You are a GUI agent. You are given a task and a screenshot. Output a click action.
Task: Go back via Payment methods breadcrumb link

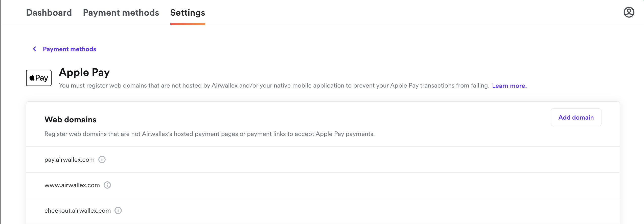[70, 49]
